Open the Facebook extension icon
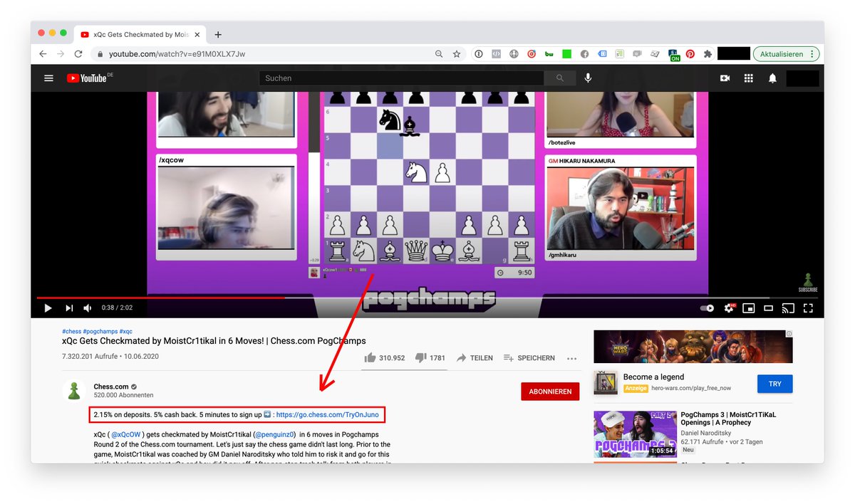Image resolution: width=855 pixels, height=504 pixels. click(584, 54)
